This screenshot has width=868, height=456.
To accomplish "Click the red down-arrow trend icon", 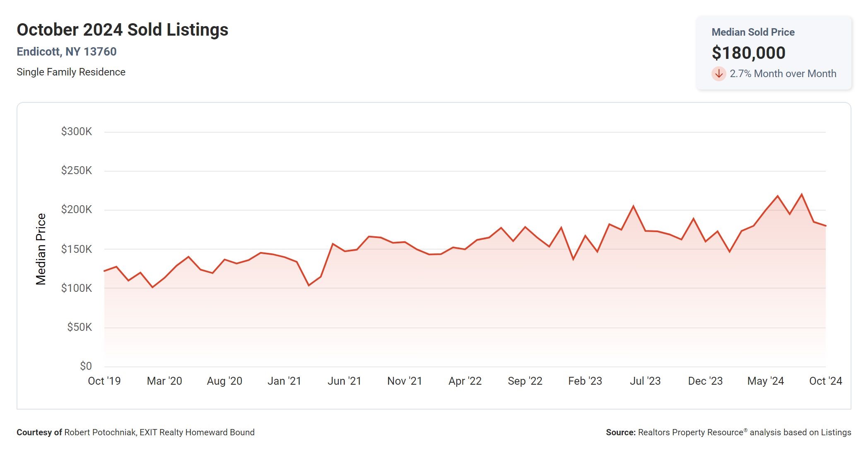I will [719, 74].
